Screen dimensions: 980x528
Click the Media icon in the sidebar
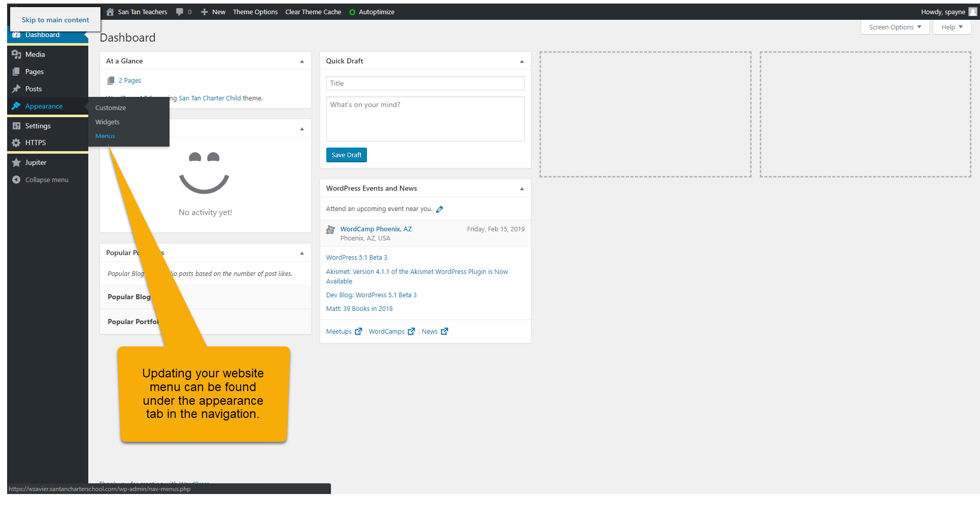pos(16,54)
